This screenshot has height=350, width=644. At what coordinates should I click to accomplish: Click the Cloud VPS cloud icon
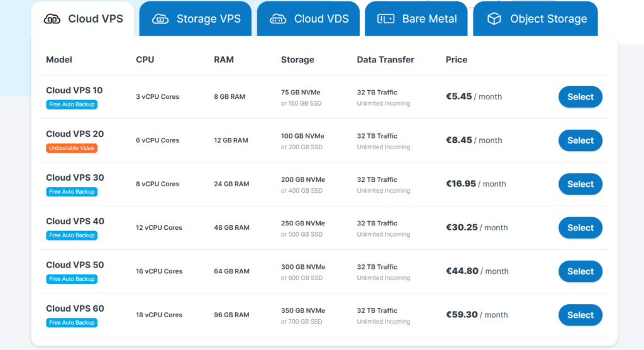click(x=52, y=19)
